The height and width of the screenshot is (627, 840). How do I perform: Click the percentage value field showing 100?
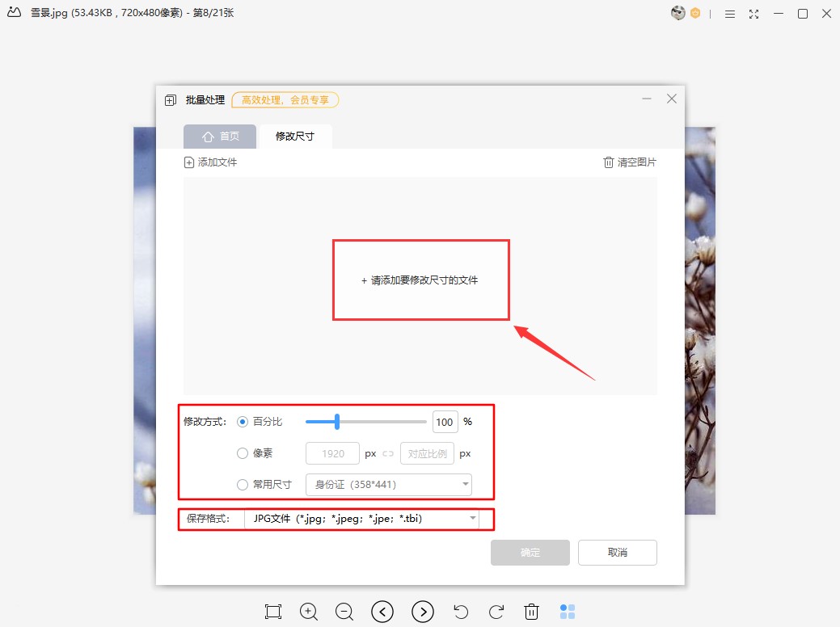click(445, 422)
